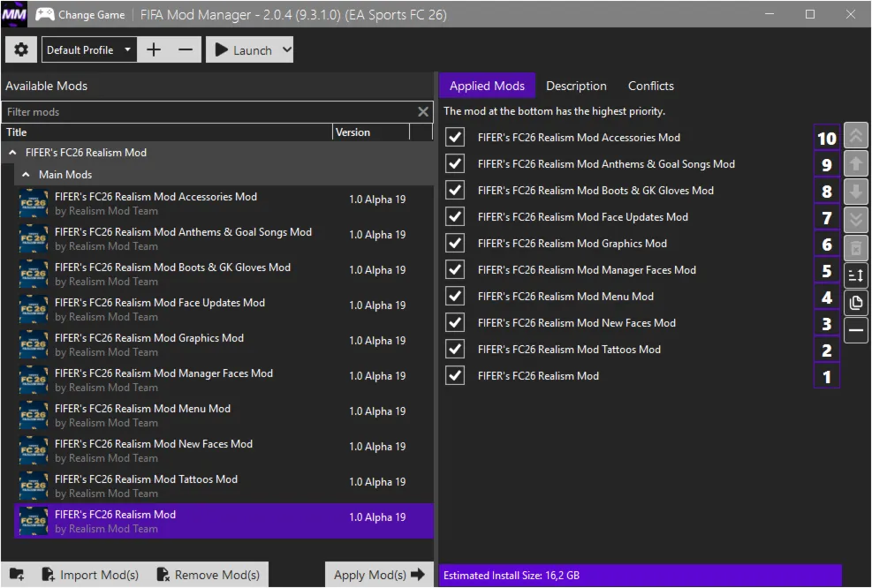Click the Title column header
Viewport: 872px width, 588px height.
pos(167,132)
